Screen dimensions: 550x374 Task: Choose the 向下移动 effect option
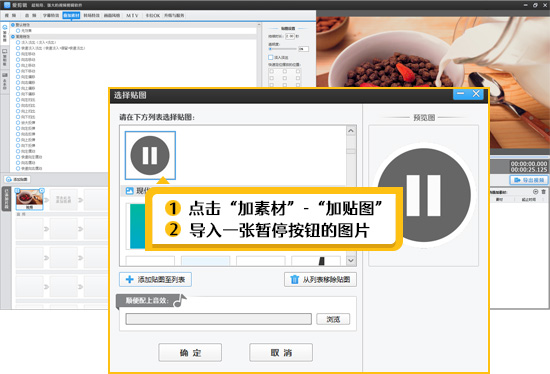[26, 71]
